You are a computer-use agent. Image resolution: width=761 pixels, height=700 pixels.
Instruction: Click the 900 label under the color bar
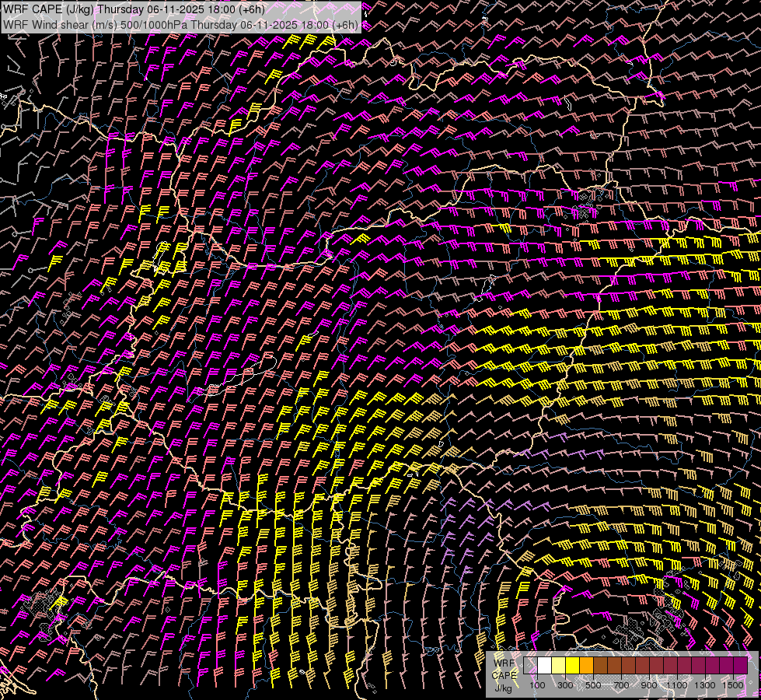(x=649, y=685)
